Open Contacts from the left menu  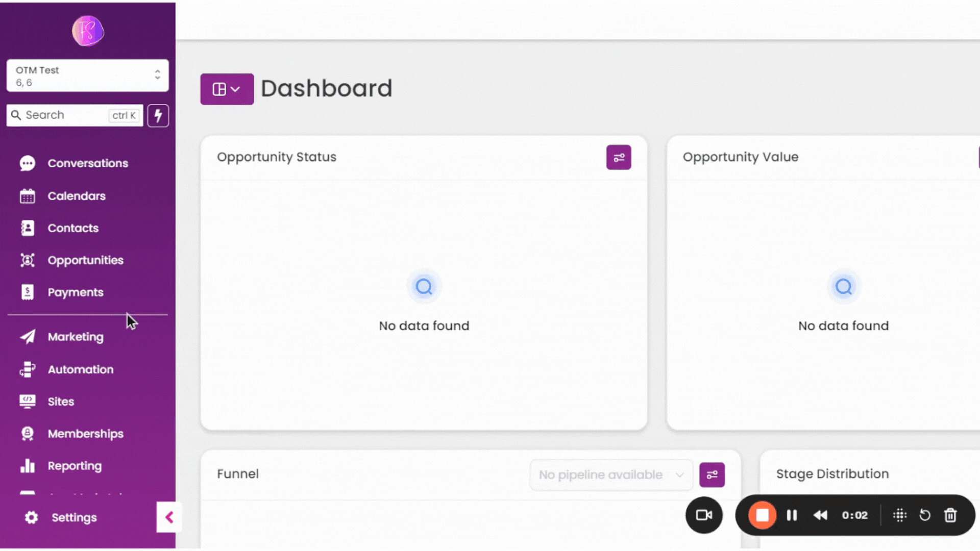72,228
